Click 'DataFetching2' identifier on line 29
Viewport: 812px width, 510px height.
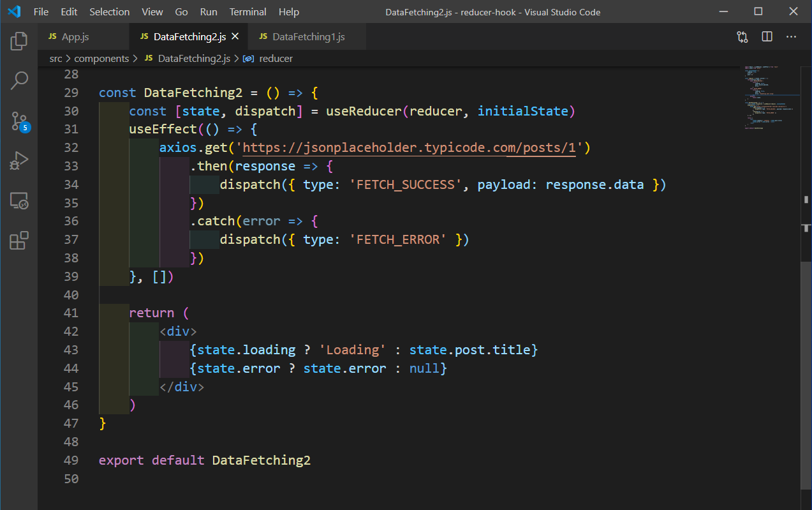(193, 93)
